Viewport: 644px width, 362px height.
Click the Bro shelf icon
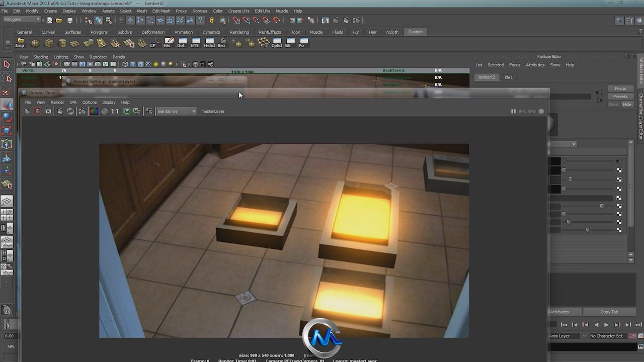(221, 43)
